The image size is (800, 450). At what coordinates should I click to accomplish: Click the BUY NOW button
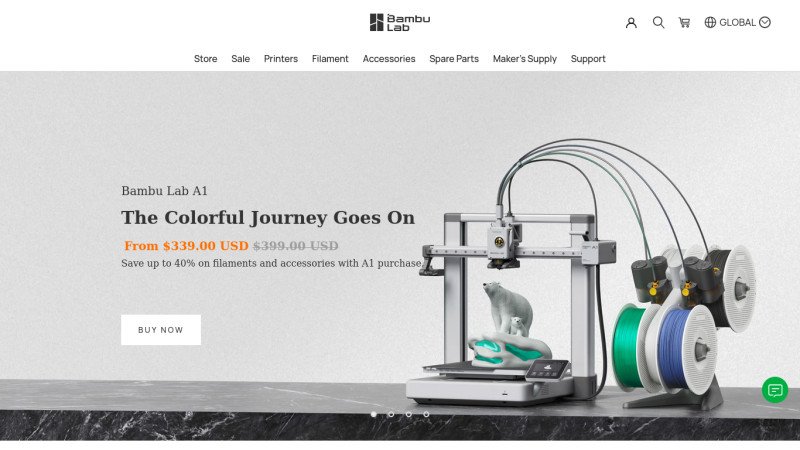(161, 330)
